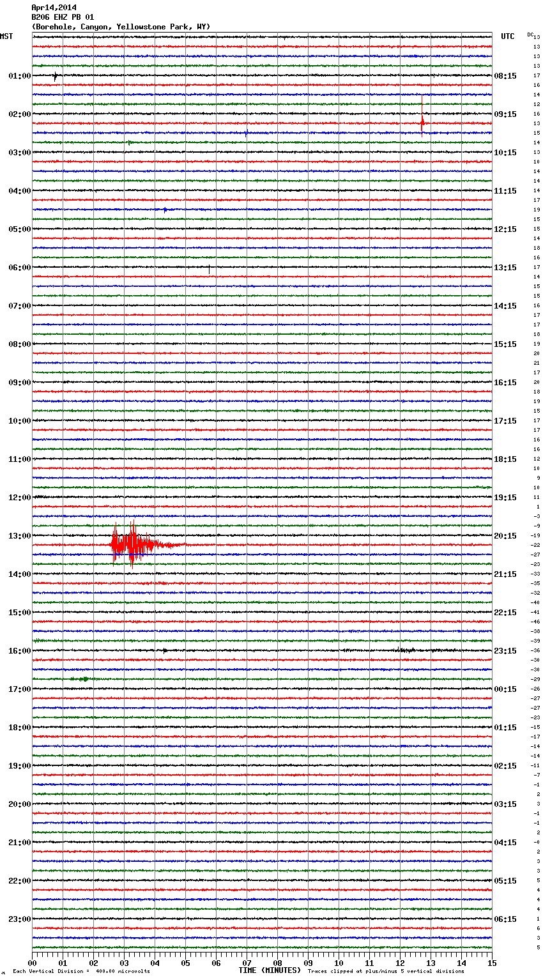Select the station label 'B206 EHZ PB 01'
The width and height of the screenshot is (543, 980).
click(63, 17)
